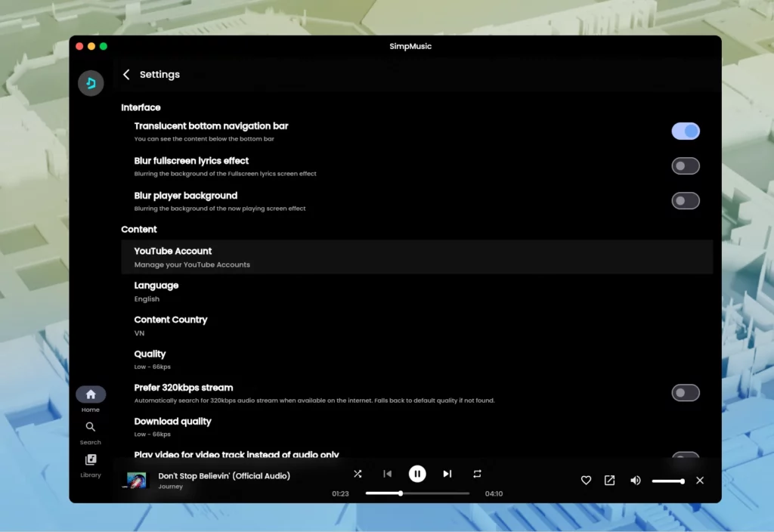Skip to the next track
The height and width of the screenshot is (532, 774).
447,474
